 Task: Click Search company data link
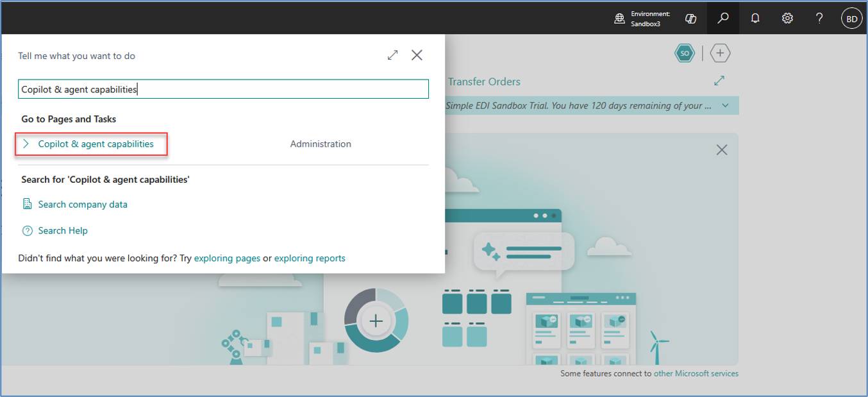pos(83,204)
